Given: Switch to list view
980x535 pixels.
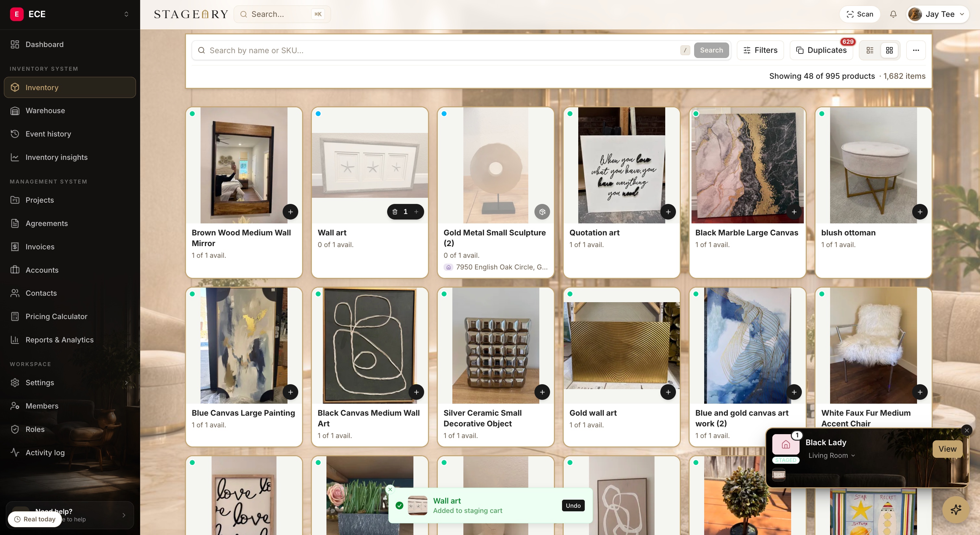Looking at the screenshot, I should (x=870, y=50).
